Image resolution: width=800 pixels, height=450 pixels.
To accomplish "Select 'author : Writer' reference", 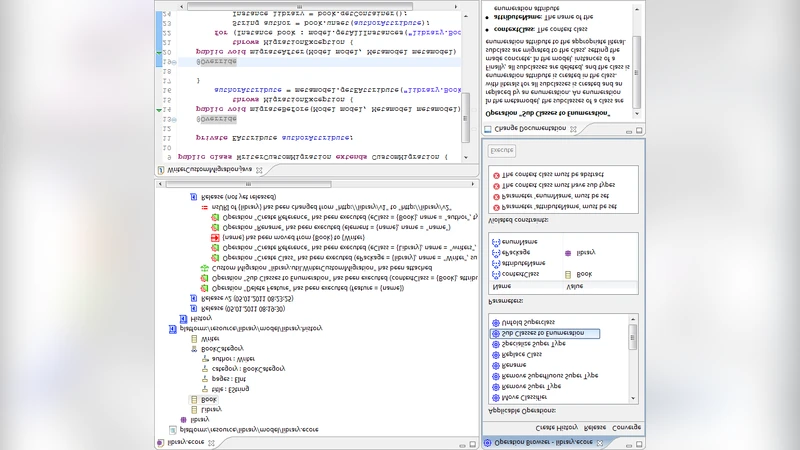I will tap(233, 359).
